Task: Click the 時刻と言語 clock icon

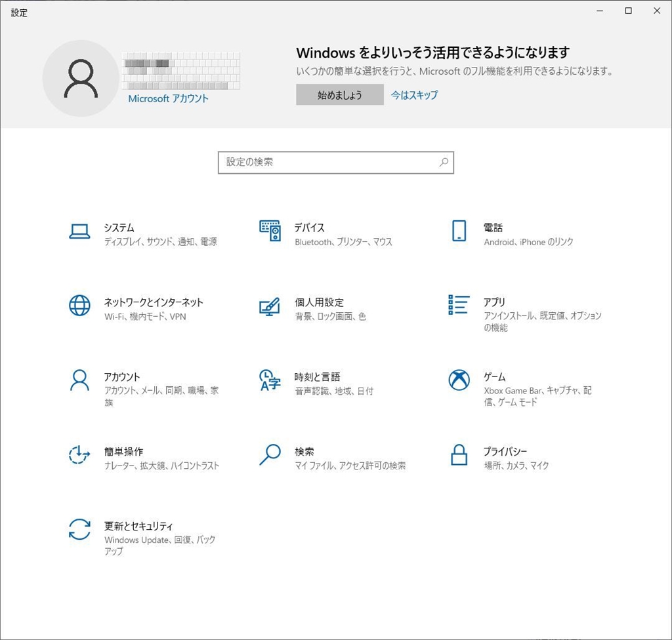Action: [x=270, y=380]
